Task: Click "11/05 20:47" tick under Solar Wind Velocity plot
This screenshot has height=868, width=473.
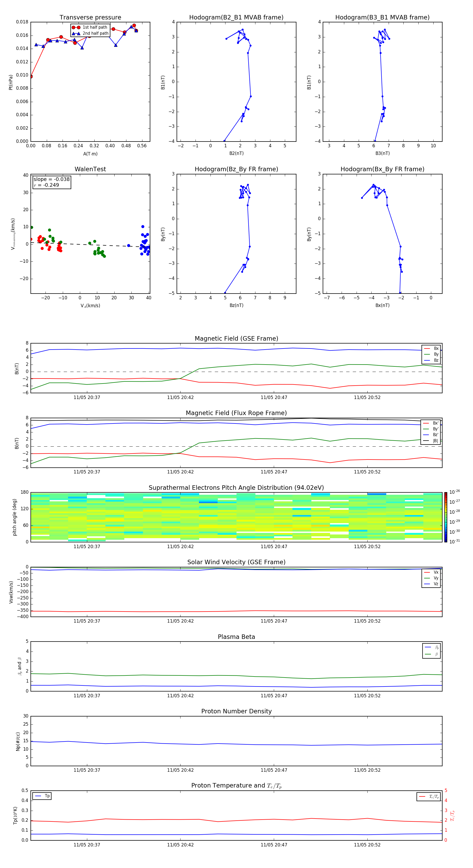Action: pyautogui.click(x=274, y=621)
